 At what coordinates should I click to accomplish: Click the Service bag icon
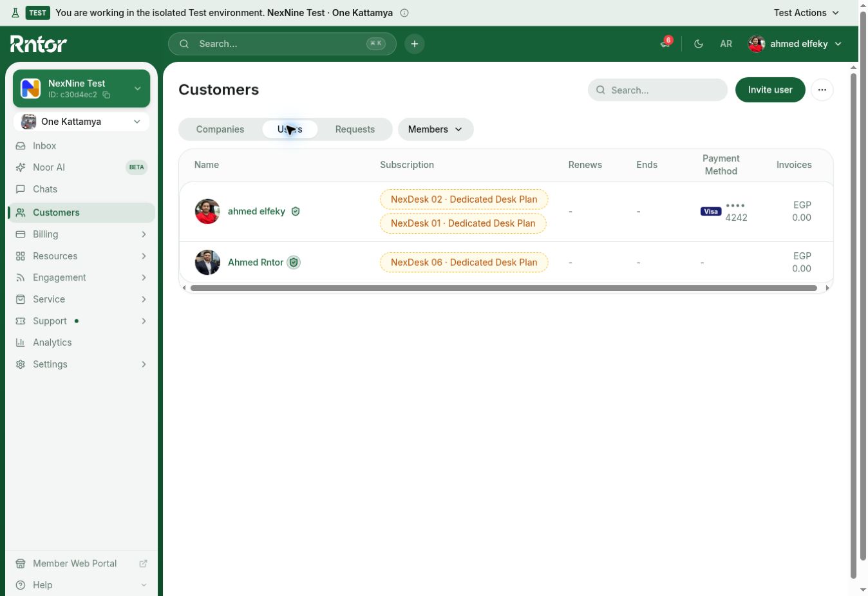21,299
